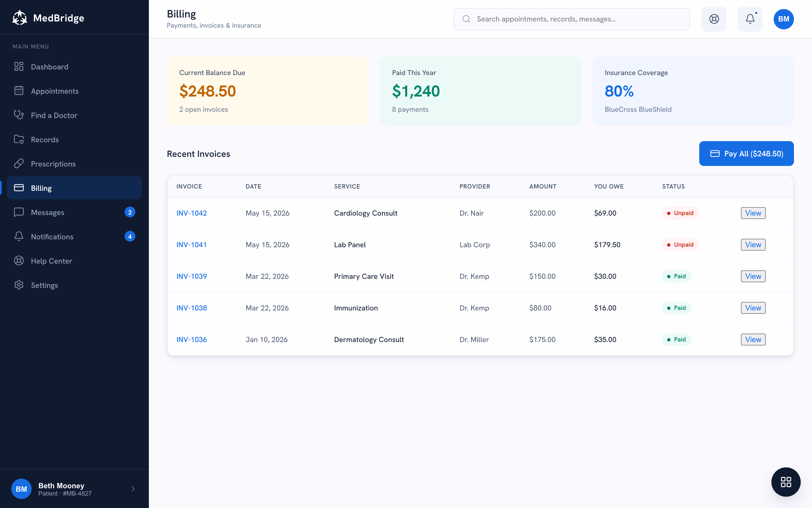Click the Notifications bell icon in sidebar
The width and height of the screenshot is (812, 508).
(x=19, y=236)
